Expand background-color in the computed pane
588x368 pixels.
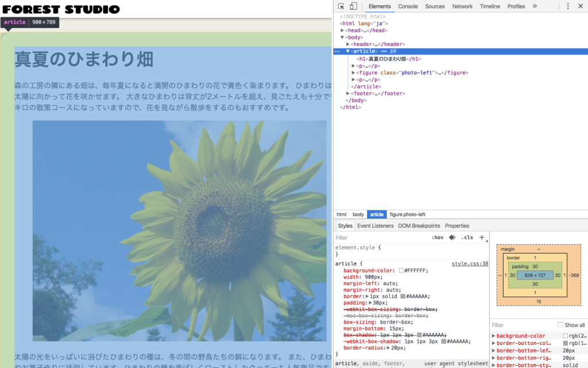coord(494,335)
